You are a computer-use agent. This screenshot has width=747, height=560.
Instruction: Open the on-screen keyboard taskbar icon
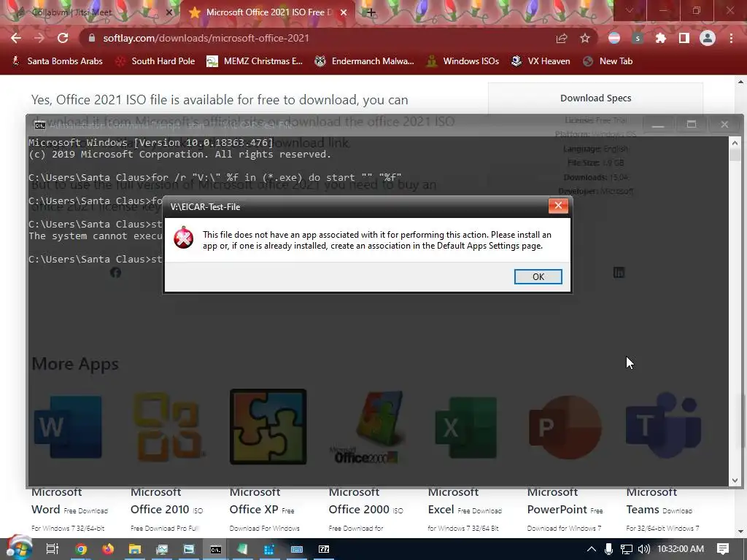click(297, 549)
